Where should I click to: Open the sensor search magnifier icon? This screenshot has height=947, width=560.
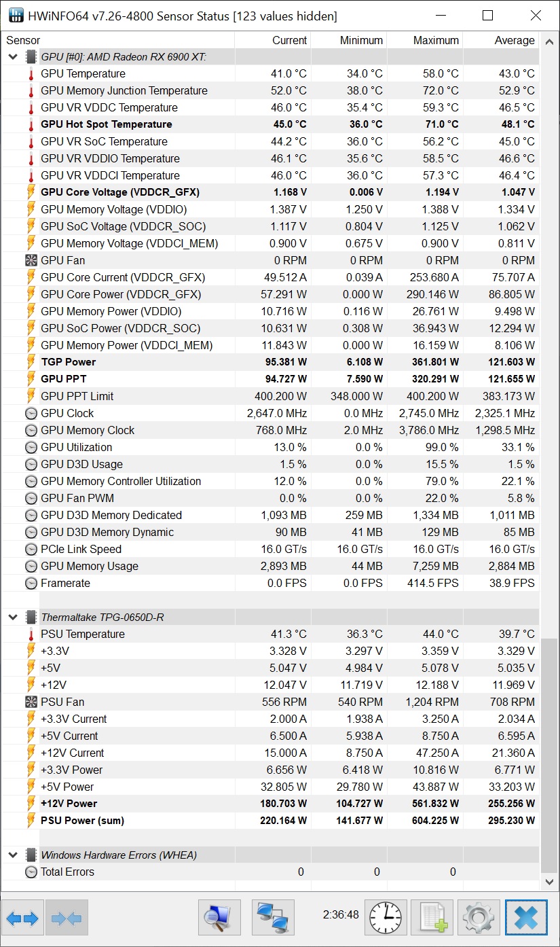click(x=219, y=918)
